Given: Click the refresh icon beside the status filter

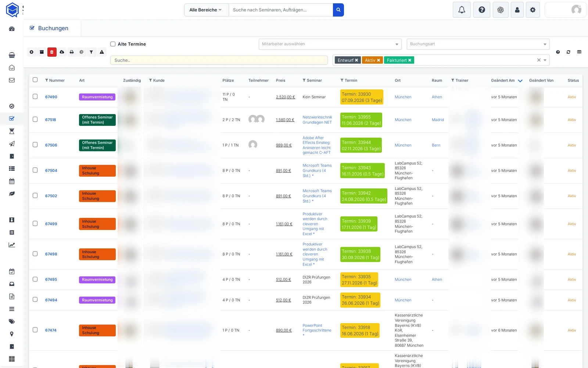Looking at the screenshot, I should point(569,52).
